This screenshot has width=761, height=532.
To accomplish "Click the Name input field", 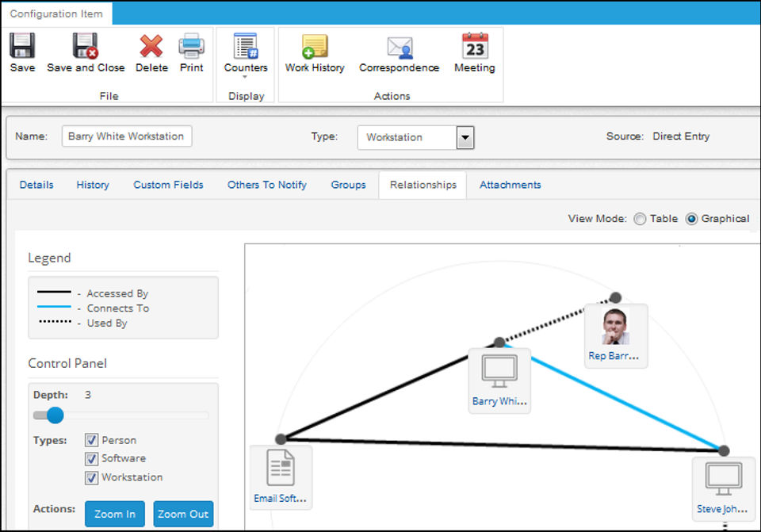I will [x=127, y=136].
